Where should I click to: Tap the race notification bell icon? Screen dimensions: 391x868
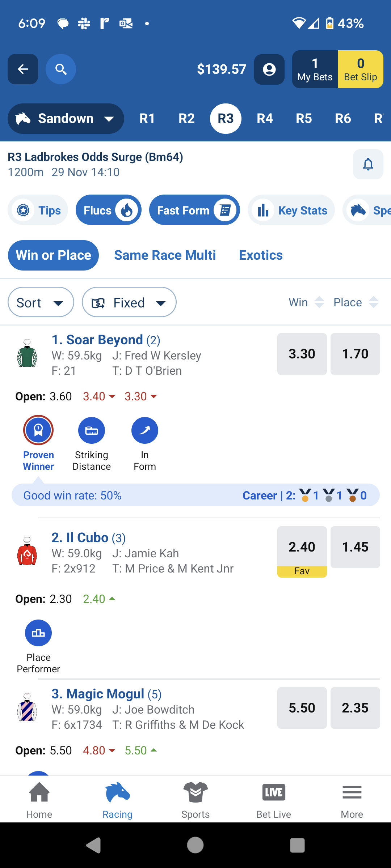[368, 164]
